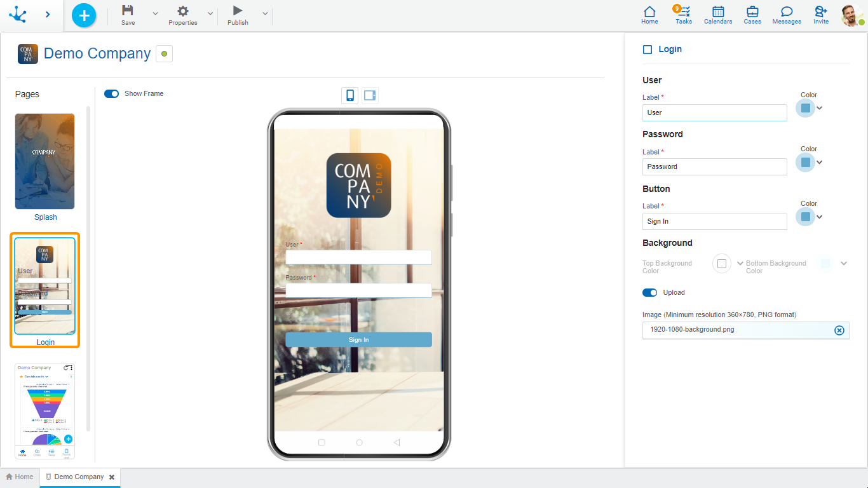The image size is (868, 488).
Task: Expand the Bottom Background Color dropdown
Action: tap(844, 263)
